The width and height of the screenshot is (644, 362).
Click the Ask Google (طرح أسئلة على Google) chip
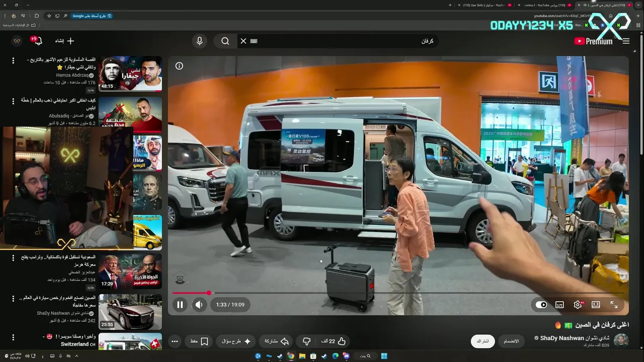tap(93, 16)
